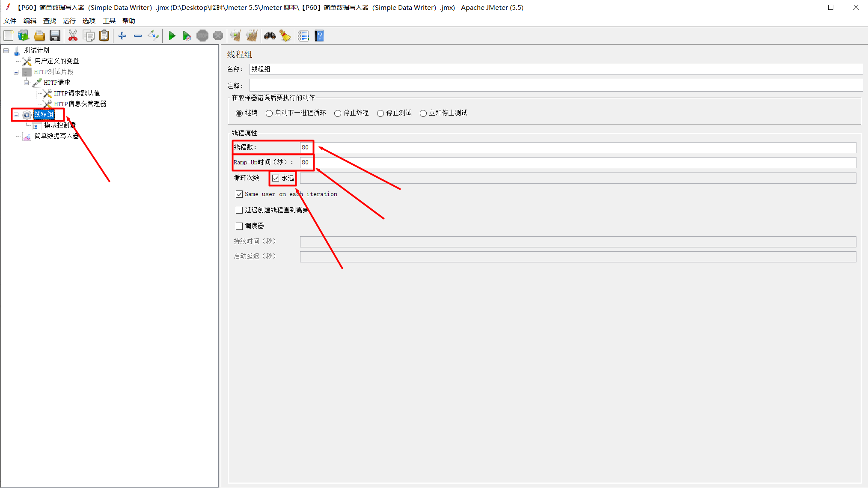Collapse the HTTP请求 tree node
Viewport: 868px width, 488px height.
26,83
